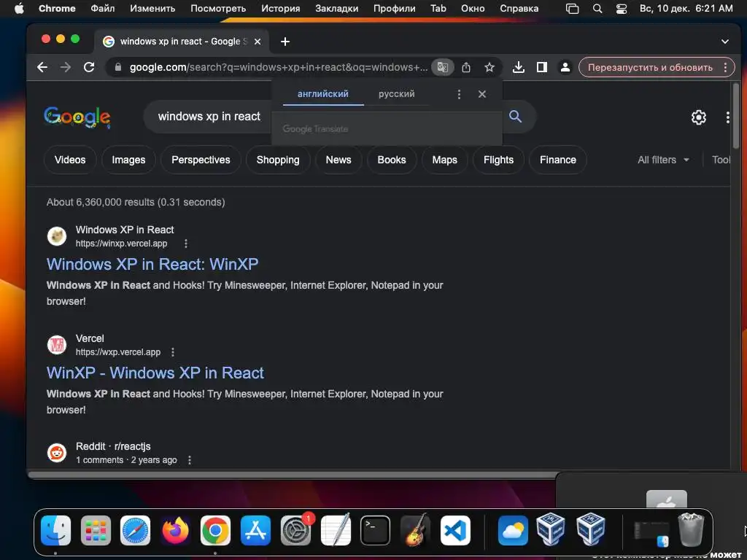
Task: Click the address bar URL
Action: click(x=278, y=67)
